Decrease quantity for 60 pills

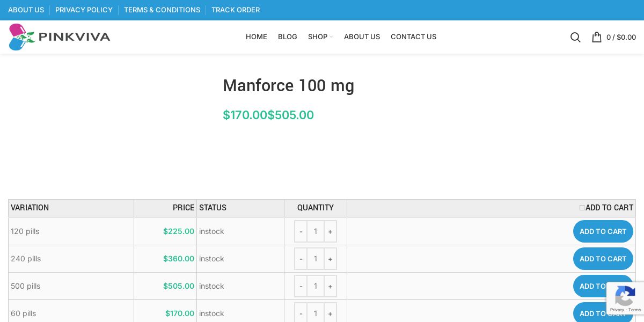point(301,313)
